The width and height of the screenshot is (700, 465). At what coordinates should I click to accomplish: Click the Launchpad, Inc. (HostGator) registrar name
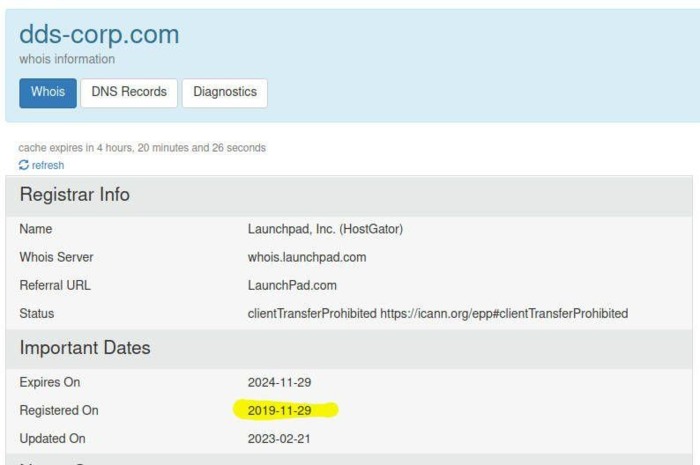(x=325, y=229)
